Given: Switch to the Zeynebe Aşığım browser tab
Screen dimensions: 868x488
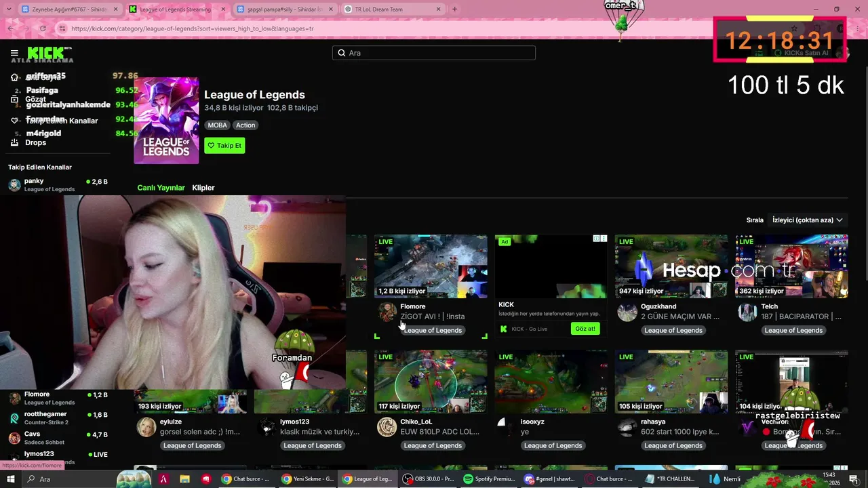Looking at the screenshot, I should point(70,9).
